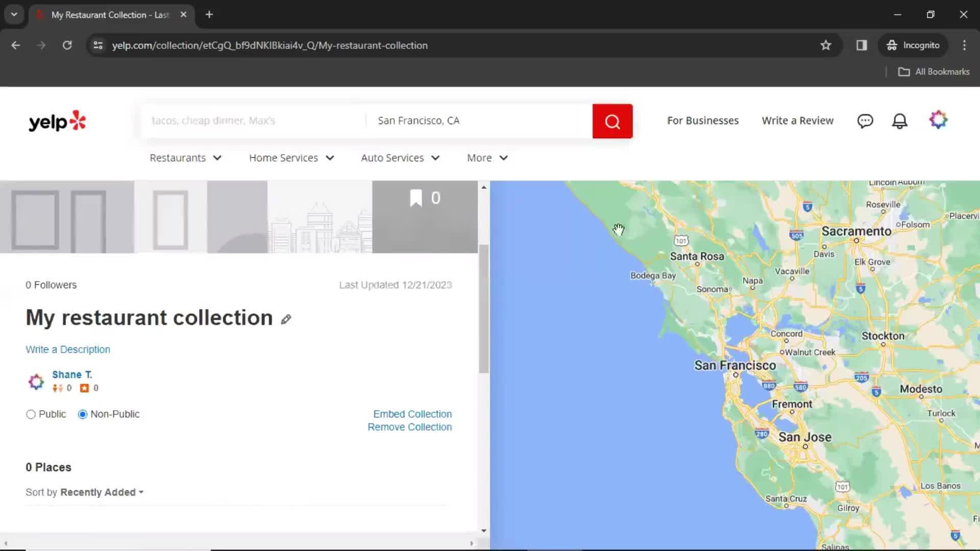This screenshot has height=551, width=980.
Task: Click the notifications bell icon
Action: 899,120
